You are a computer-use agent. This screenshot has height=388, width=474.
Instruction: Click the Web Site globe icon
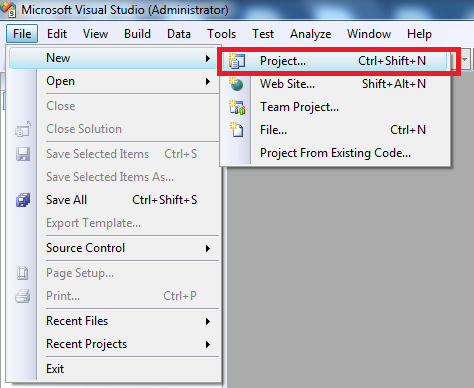tap(237, 84)
